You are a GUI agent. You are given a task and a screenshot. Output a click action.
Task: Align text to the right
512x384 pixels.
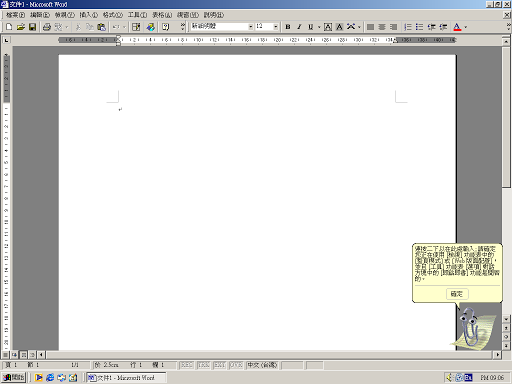[x=394, y=27]
